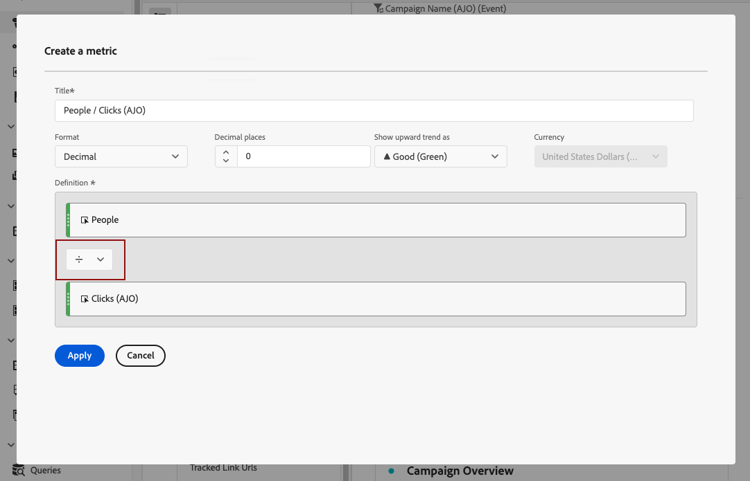Open the Format dropdown set to Decimal

[x=121, y=156]
